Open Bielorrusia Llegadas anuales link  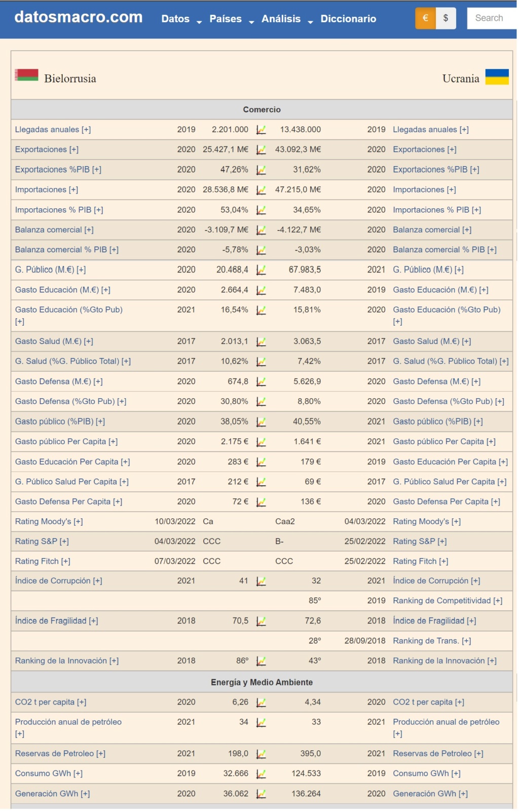(53, 130)
